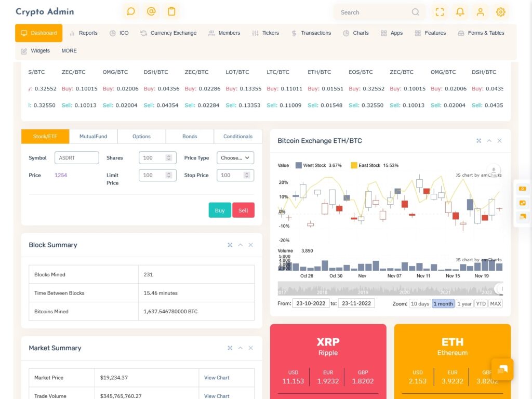Viewport: 532px width, 399px height.
Task: Open the Charts menu
Action: [x=356, y=33]
